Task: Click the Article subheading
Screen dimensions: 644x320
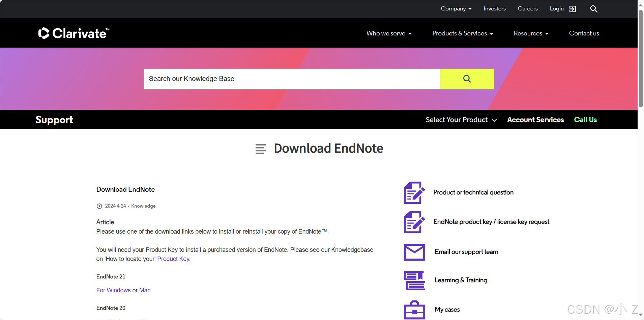Action: point(105,222)
